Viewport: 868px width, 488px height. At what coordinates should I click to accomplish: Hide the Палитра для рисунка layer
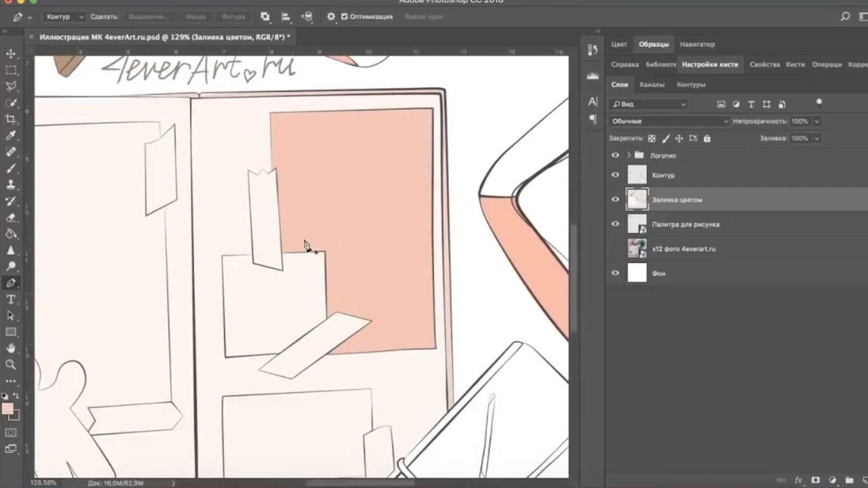click(x=615, y=224)
